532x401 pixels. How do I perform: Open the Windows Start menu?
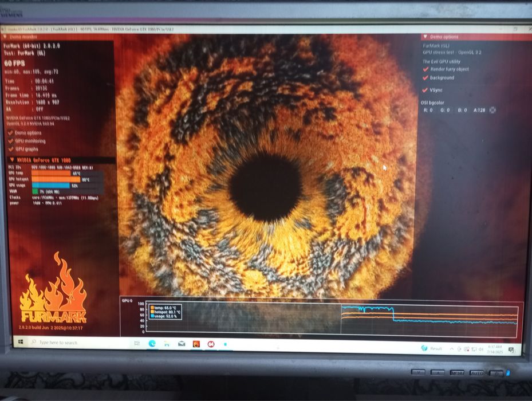pos(21,341)
